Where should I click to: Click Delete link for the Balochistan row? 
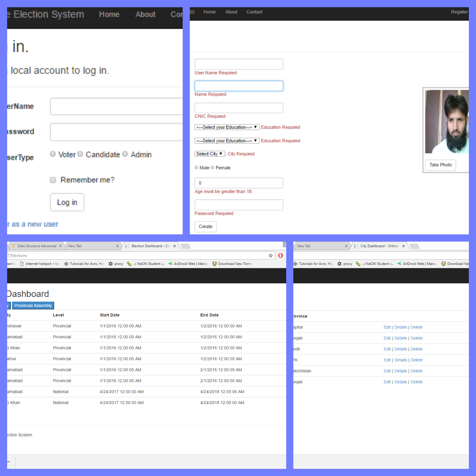416,371
